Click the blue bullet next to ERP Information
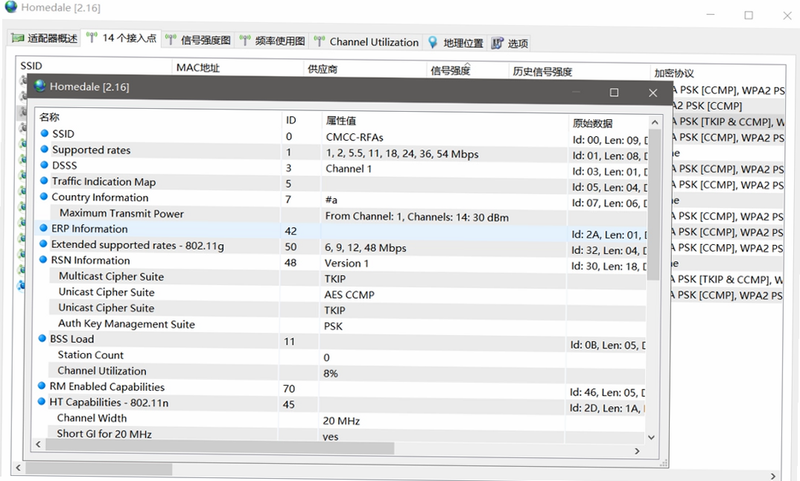Screen dimensions: 800x481 tap(43, 228)
